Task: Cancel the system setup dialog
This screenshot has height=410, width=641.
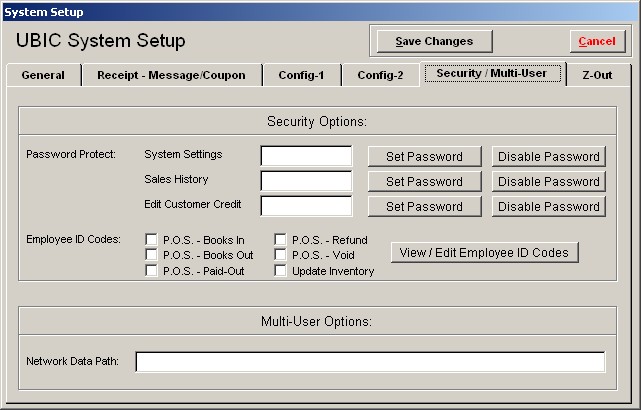Action: (x=597, y=41)
